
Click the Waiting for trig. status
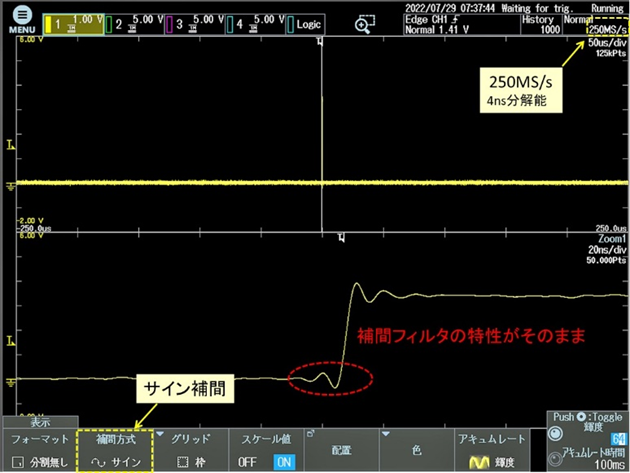point(537,8)
